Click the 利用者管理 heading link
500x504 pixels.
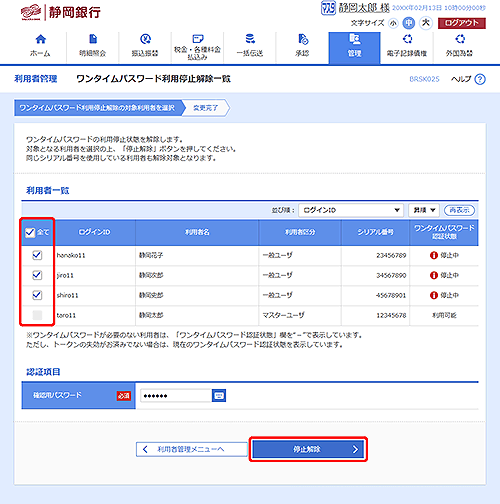click(36, 79)
